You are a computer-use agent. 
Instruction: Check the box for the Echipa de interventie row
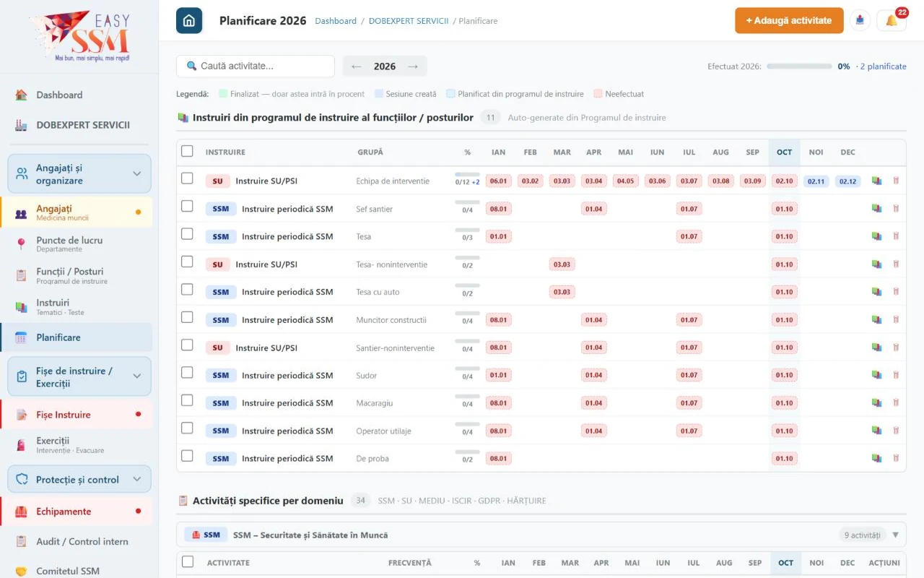pos(187,178)
